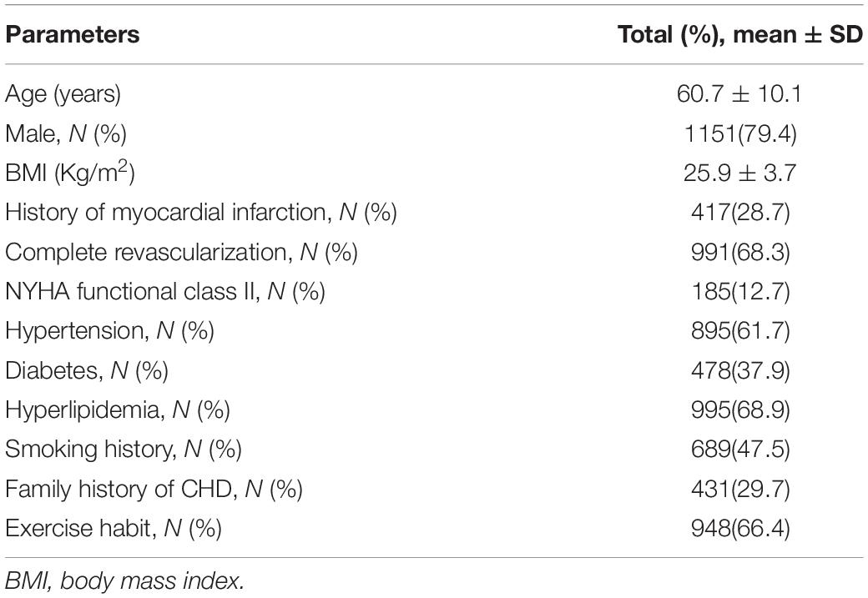868x598 pixels.
Task: Click the Smoking history row label
Action: 124,450
